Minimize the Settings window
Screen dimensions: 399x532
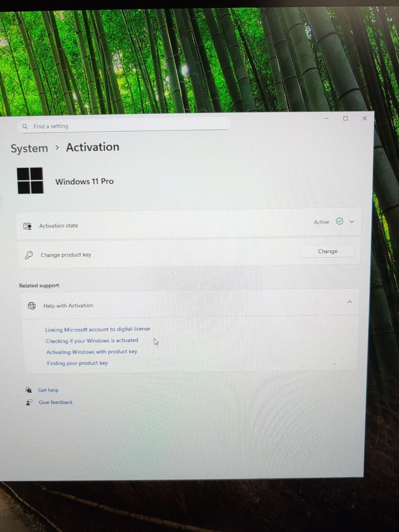click(x=327, y=118)
